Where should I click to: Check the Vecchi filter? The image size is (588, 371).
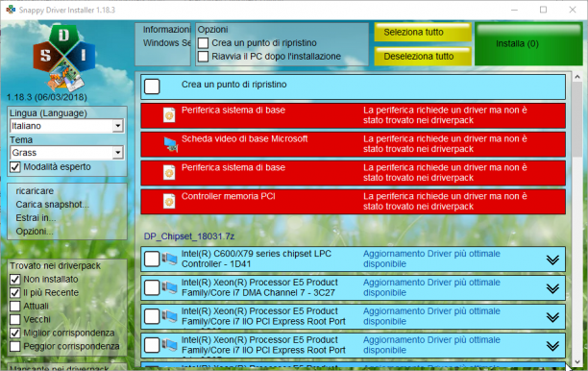[x=15, y=320]
